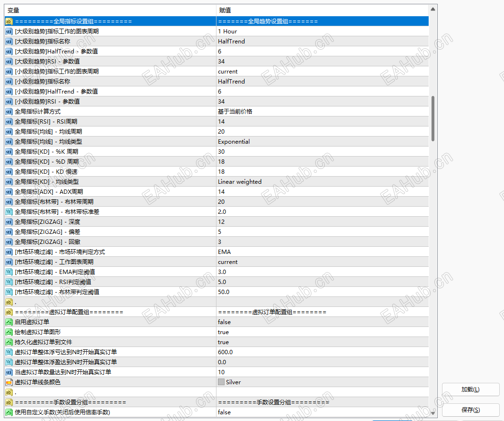The height and width of the screenshot is (421, 504).
Task: Edit 虚拟订单整体浮亏 value 600.0
Action: pyautogui.click(x=322, y=352)
